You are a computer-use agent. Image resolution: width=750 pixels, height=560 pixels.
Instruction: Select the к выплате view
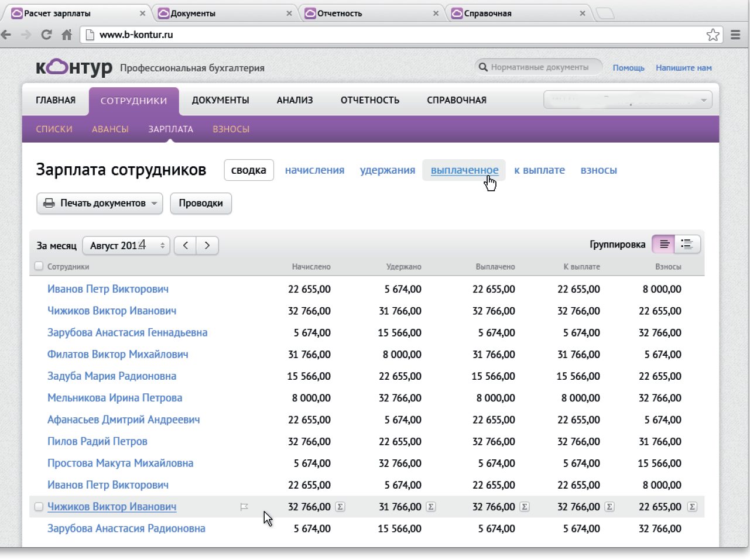click(x=540, y=170)
